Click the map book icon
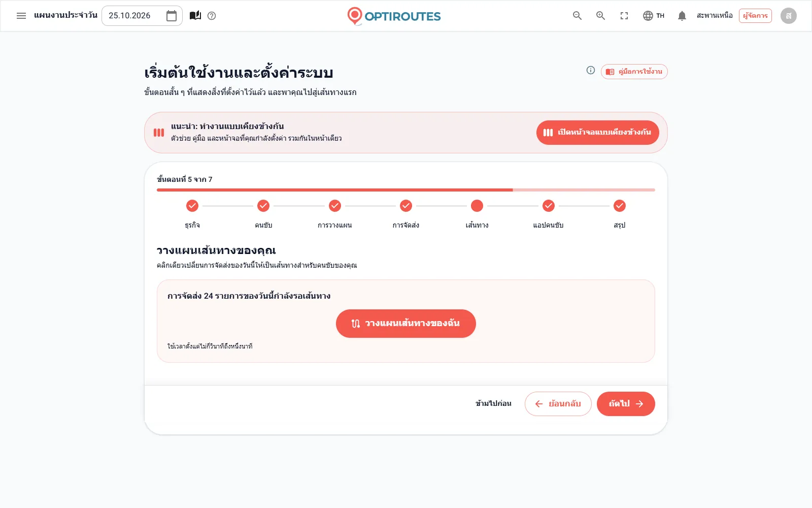 [195, 16]
